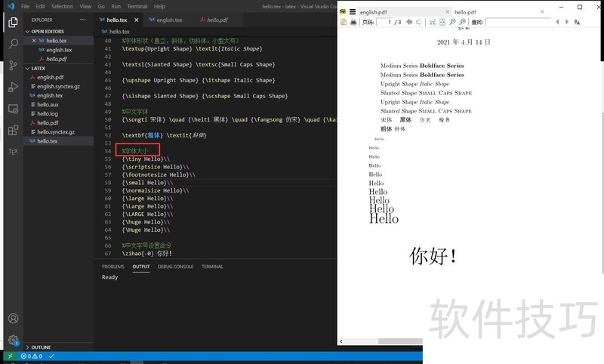The height and width of the screenshot is (364, 604).
Task: Switch to the PROBLEMS panel tab
Action: coord(113,267)
